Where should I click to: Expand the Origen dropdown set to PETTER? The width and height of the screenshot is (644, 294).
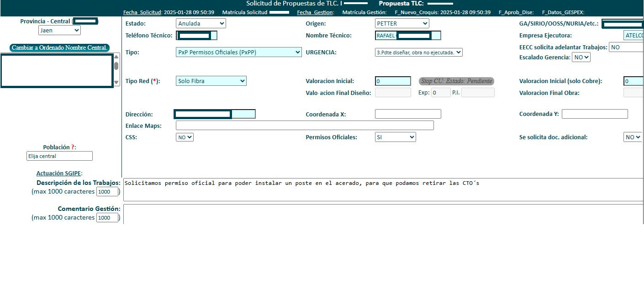pos(401,23)
